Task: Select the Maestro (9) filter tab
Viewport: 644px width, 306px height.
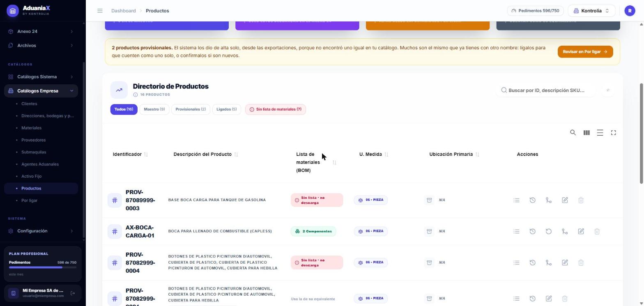Action: click(x=154, y=109)
